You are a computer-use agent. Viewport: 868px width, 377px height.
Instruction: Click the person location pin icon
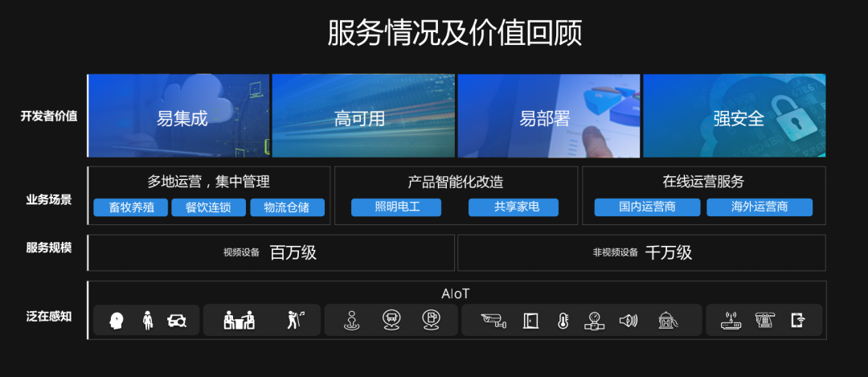coord(351,320)
